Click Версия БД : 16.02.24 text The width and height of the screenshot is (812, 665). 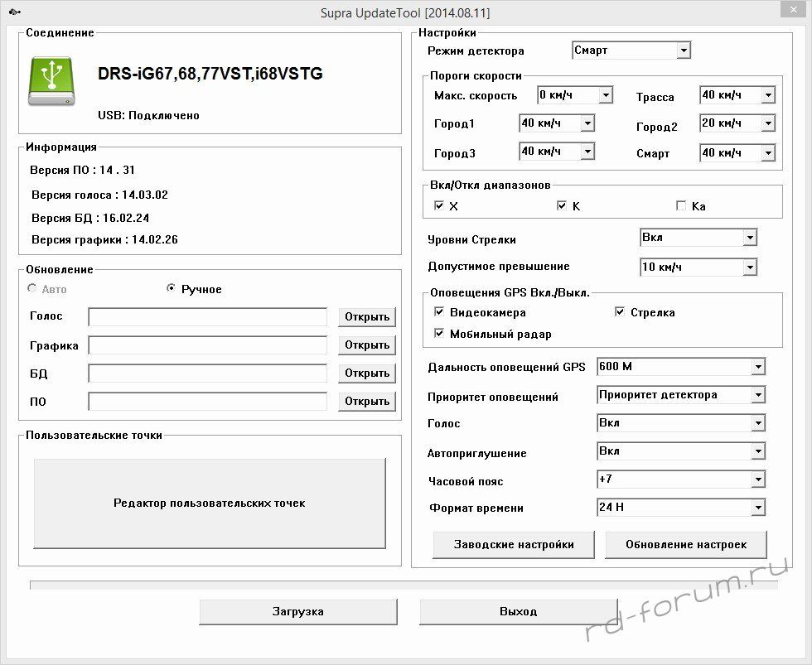pyautogui.click(x=90, y=218)
